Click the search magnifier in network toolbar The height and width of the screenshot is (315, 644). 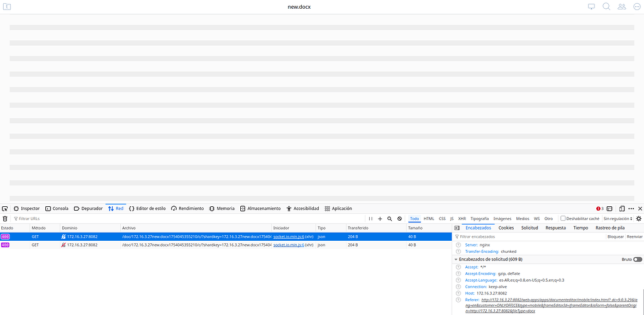click(390, 219)
